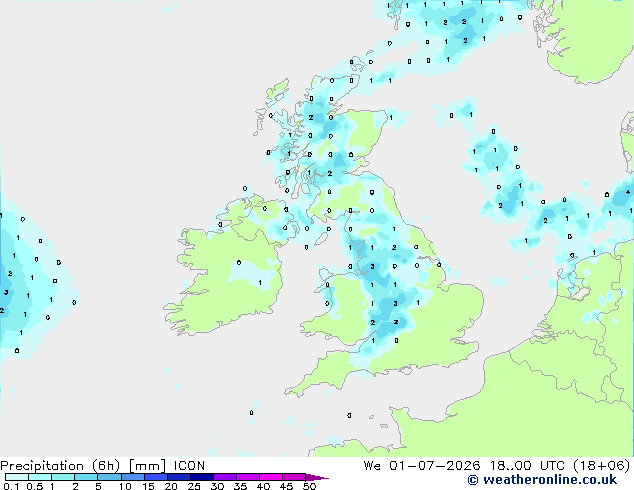Open the weatheronline.co.uk copyright link
634x490 pixels.
[x=542, y=480]
